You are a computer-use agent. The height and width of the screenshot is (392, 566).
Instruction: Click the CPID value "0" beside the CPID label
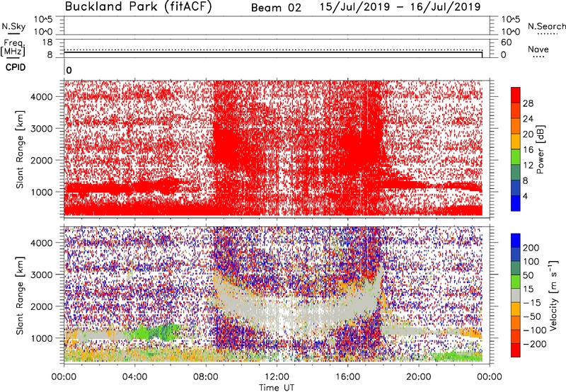(x=69, y=70)
